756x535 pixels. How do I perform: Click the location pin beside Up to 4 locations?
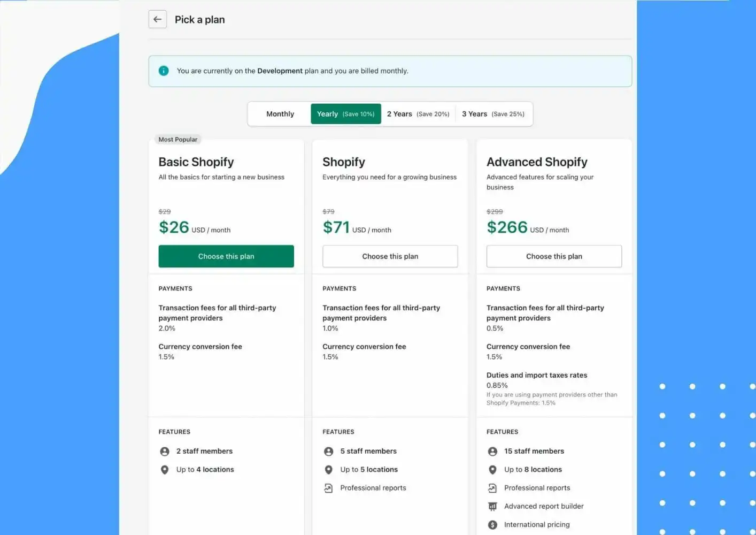165,470
